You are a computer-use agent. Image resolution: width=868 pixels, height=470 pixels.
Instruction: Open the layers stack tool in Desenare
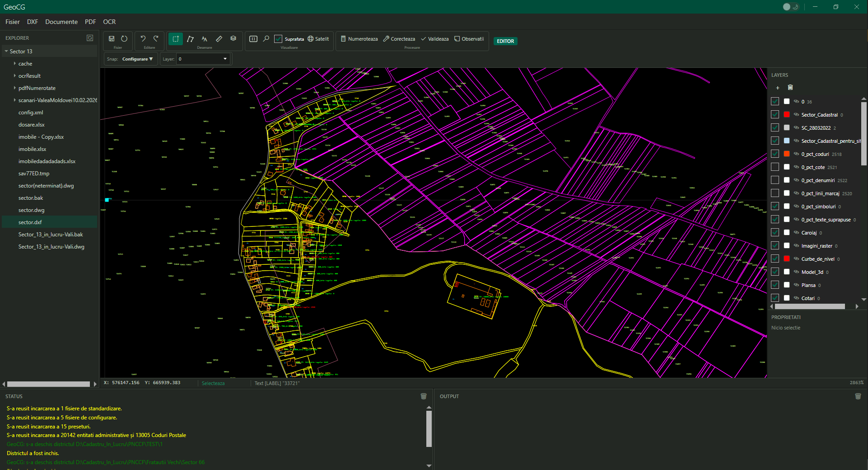[x=233, y=39]
